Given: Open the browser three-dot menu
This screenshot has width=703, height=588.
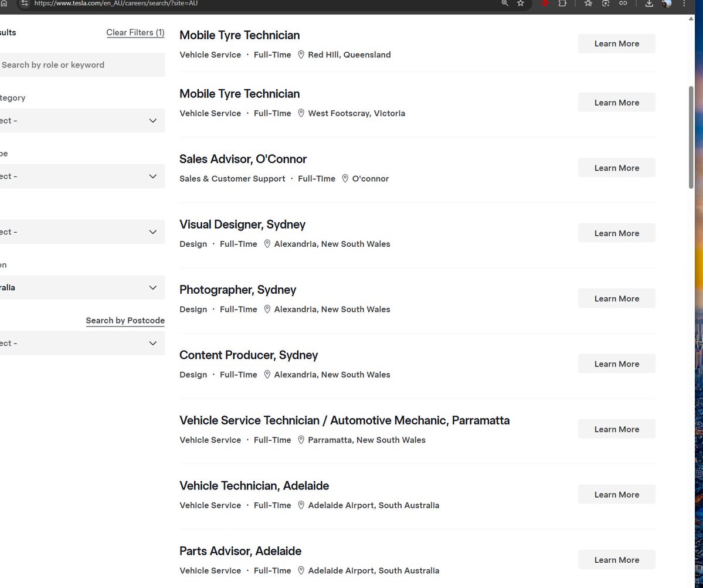Looking at the screenshot, I should (x=684, y=3).
